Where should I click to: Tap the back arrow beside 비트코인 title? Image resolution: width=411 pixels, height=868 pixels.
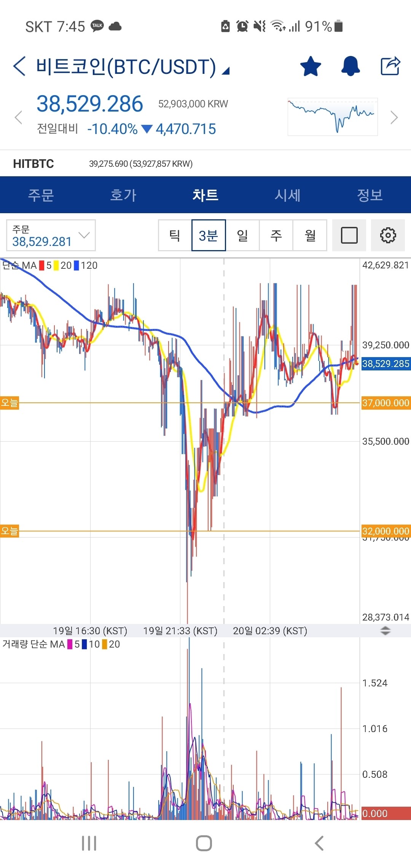tap(20, 66)
